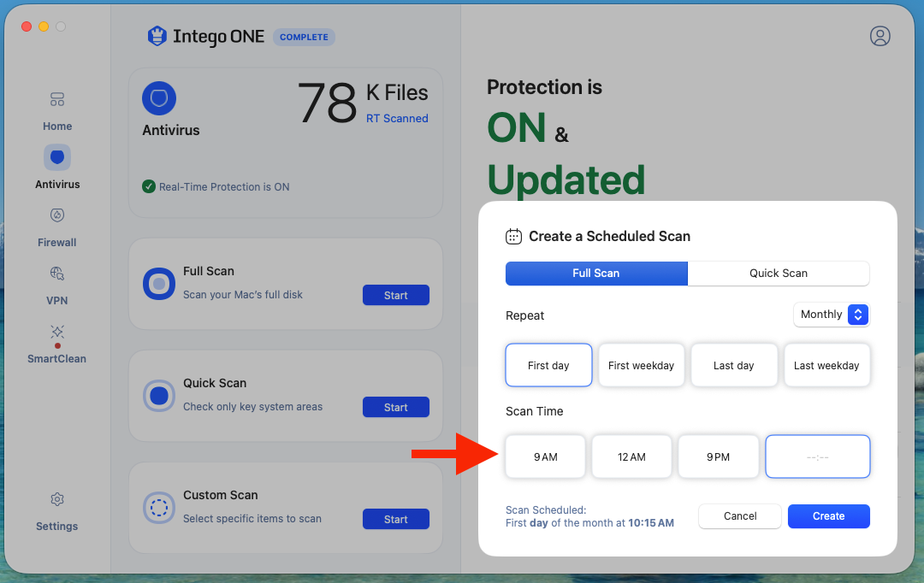Click the COMPLETE plan badge

[304, 37]
